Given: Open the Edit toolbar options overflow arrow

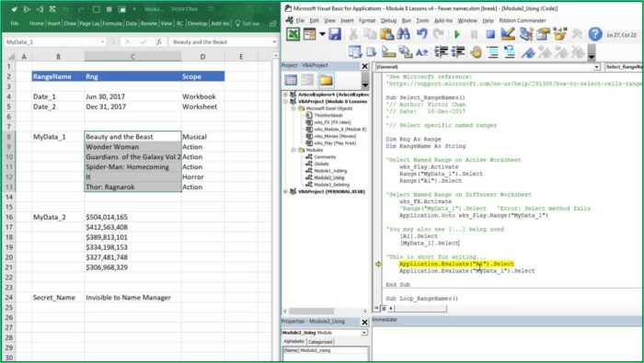Looking at the screenshot, I should pyautogui.click(x=592, y=53).
